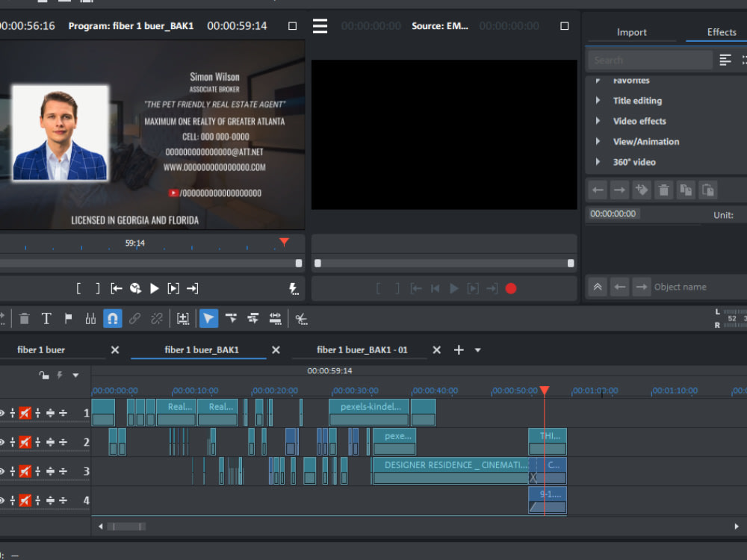Set a marker with the flag icon

(68, 319)
